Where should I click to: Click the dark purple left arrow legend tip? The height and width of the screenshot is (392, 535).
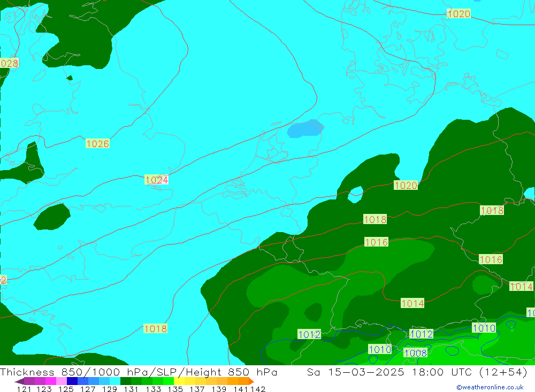[19, 381]
